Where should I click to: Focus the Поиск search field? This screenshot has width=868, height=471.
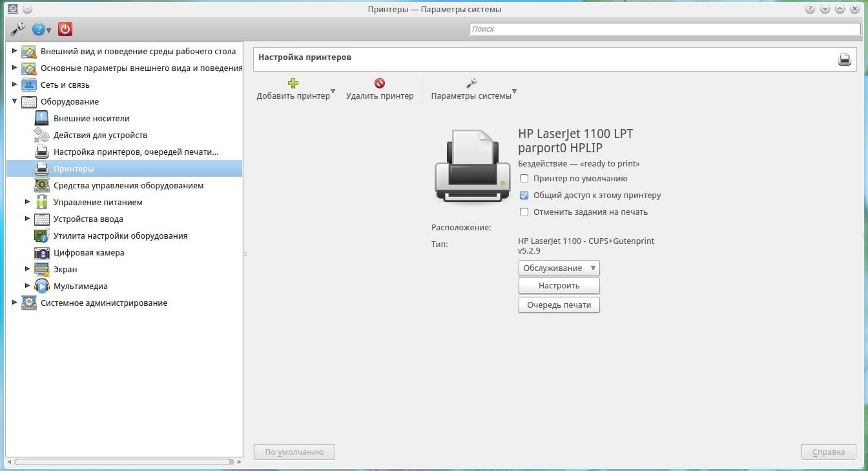665,29
